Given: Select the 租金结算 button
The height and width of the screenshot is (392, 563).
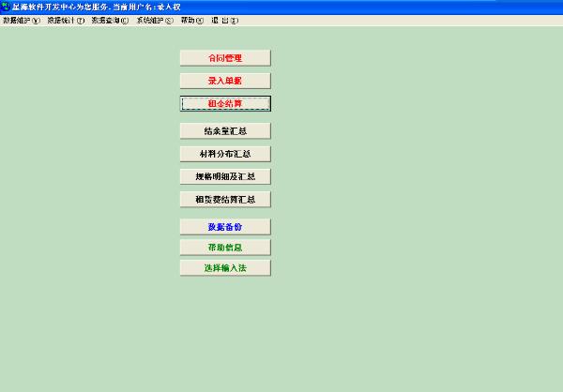Looking at the screenshot, I should pyautogui.click(x=225, y=104).
